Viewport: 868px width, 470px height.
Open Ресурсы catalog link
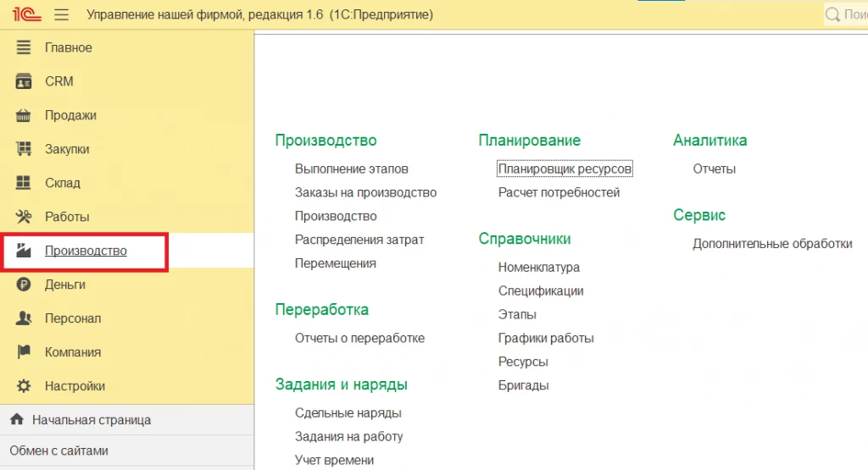pos(523,362)
